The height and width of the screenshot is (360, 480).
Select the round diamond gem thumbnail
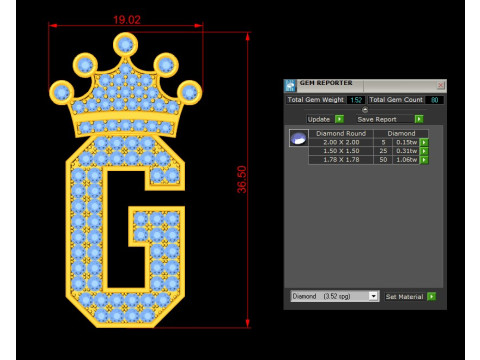pos(299,138)
